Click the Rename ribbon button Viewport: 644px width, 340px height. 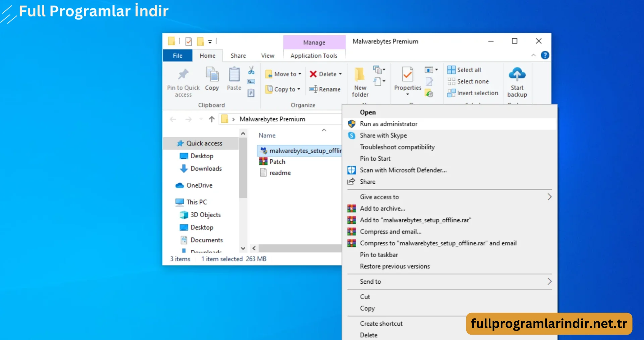325,89
